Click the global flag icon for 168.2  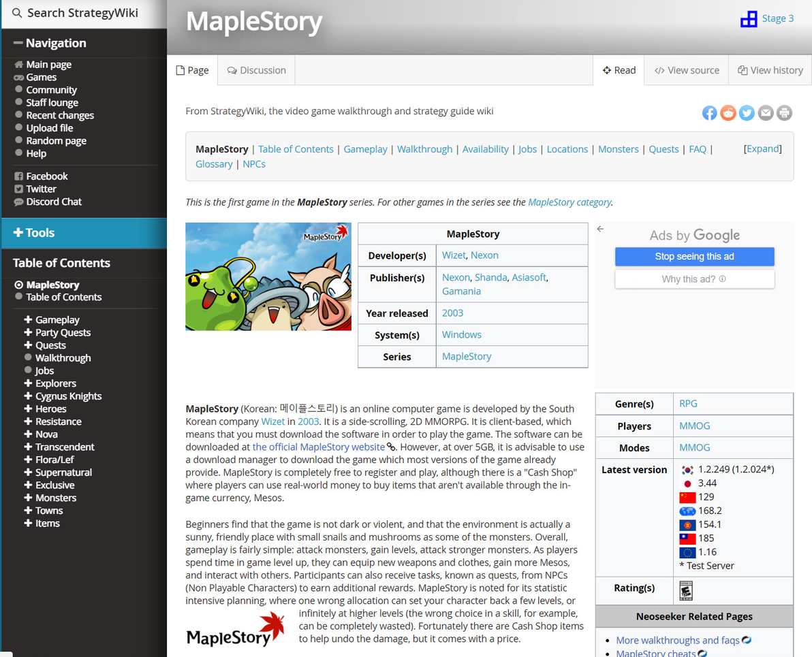[x=687, y=511]
